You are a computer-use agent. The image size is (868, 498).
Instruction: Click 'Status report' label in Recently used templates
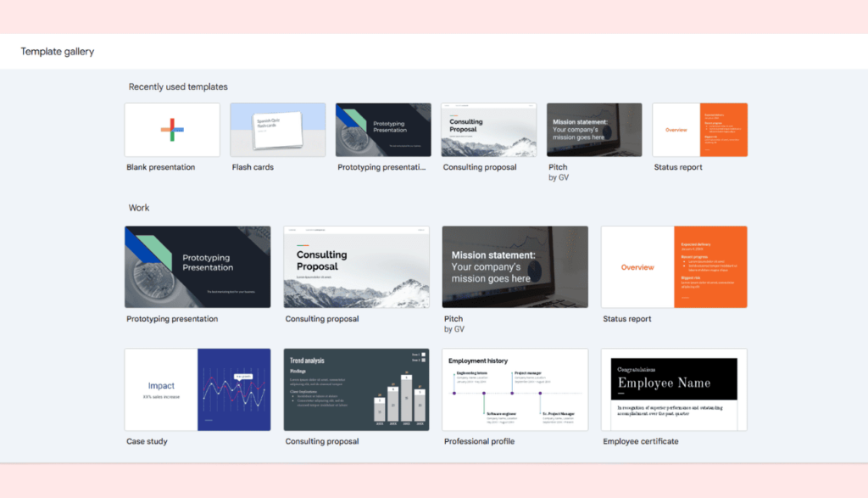678,167
